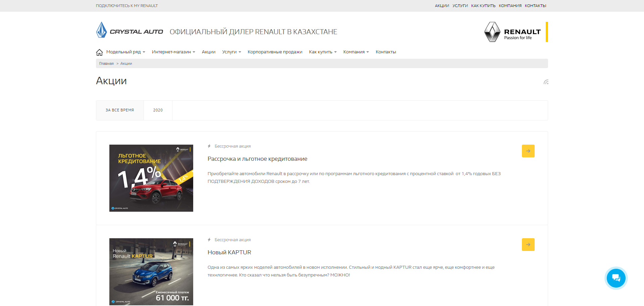Click the Рассрочка promotion description text
This screenshot has width=644, height=306.
pyautogui.click(x=354, y=177)
